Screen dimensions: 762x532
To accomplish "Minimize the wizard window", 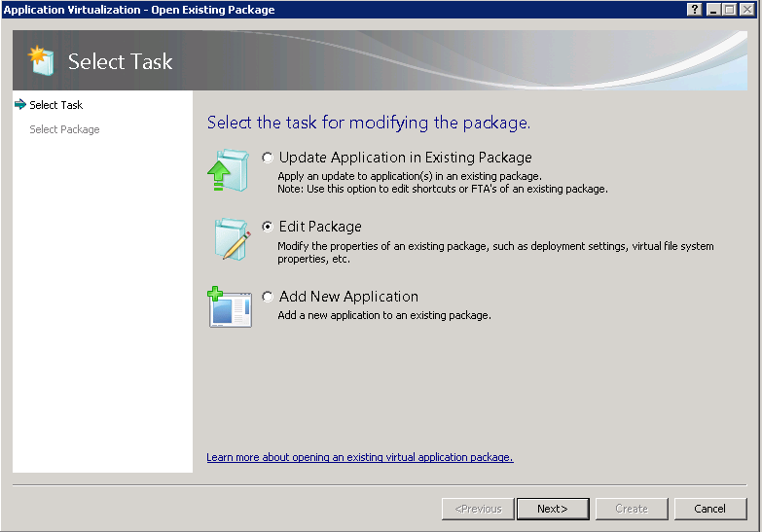I will (713, 9).
